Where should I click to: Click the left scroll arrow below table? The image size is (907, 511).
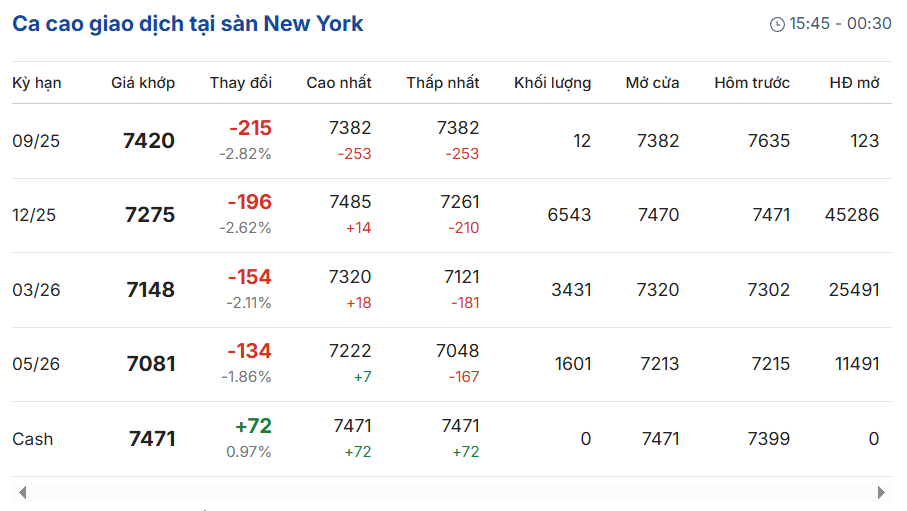[x=23, y=492]
